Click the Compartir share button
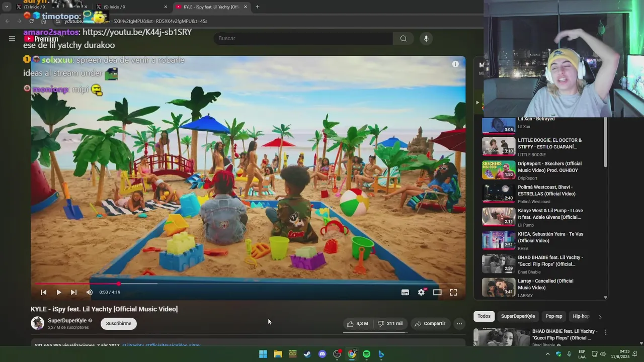The height and width of the screenshot is (362, 644). (430, 324)
